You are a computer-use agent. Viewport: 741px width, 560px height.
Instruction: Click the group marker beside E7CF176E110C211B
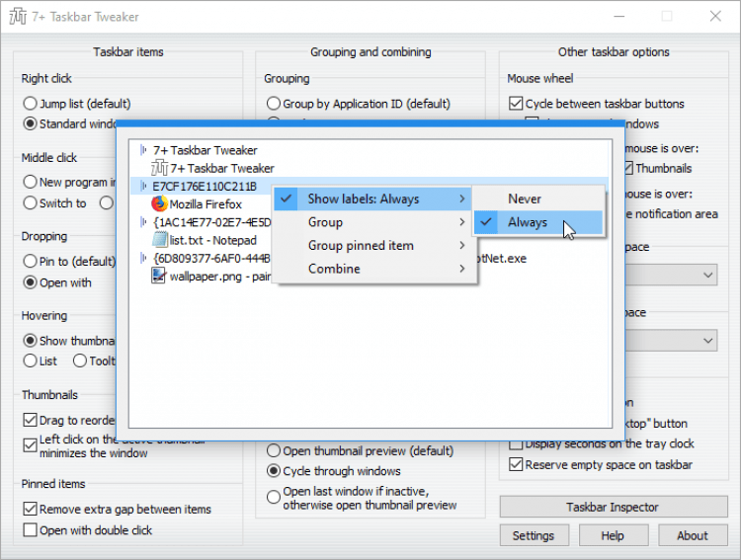[x=143, y=186]
